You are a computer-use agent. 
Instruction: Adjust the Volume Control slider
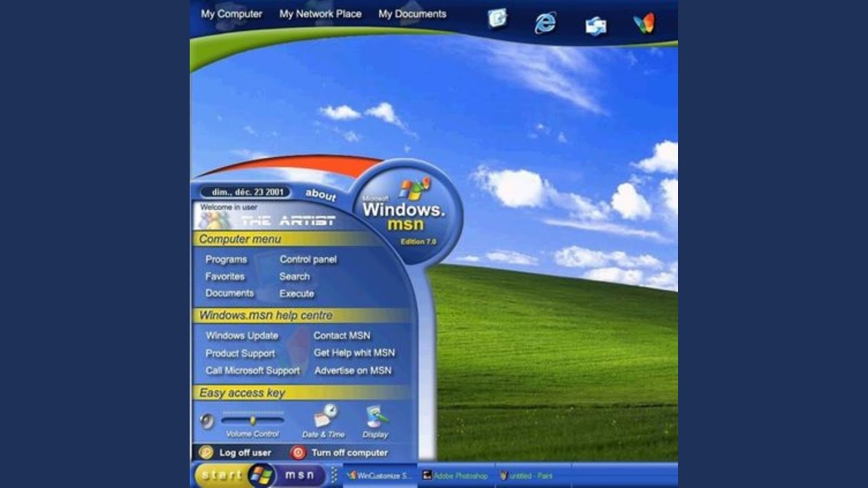(252, 420)
